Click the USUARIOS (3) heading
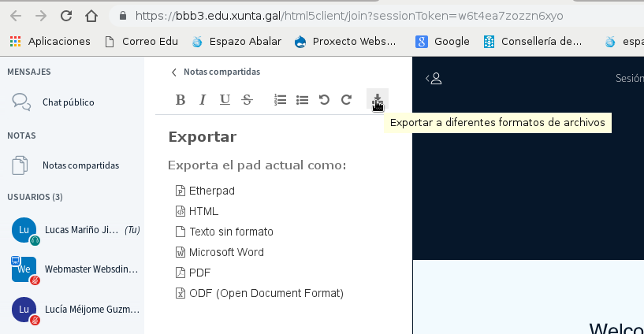This screenshot has height=334, width=644. [35, 197]
